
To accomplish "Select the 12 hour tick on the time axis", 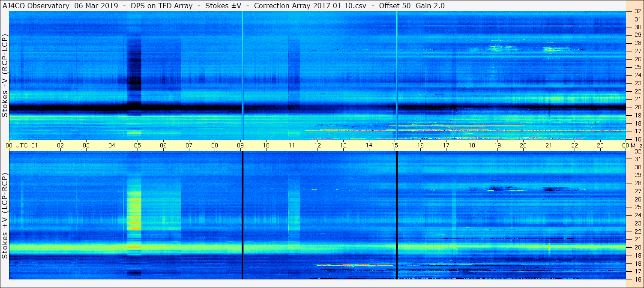I will tap(318, 145).
